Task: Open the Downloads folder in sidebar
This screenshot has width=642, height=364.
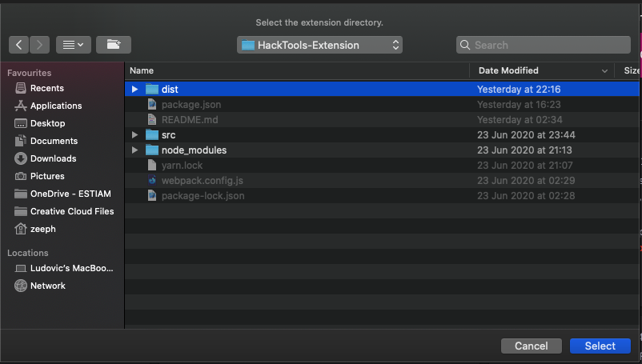Action: [53, 158]
